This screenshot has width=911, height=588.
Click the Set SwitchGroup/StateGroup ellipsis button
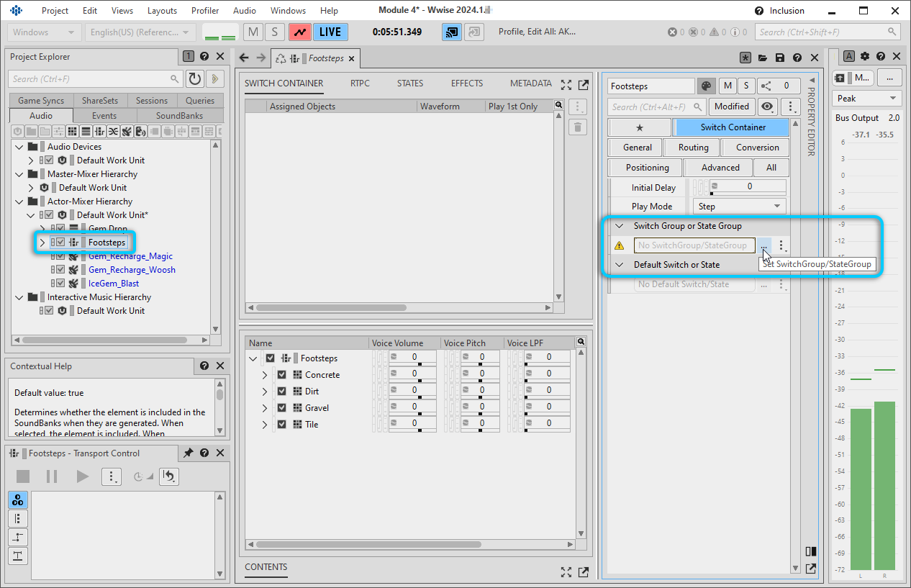[x=763, y=246]
